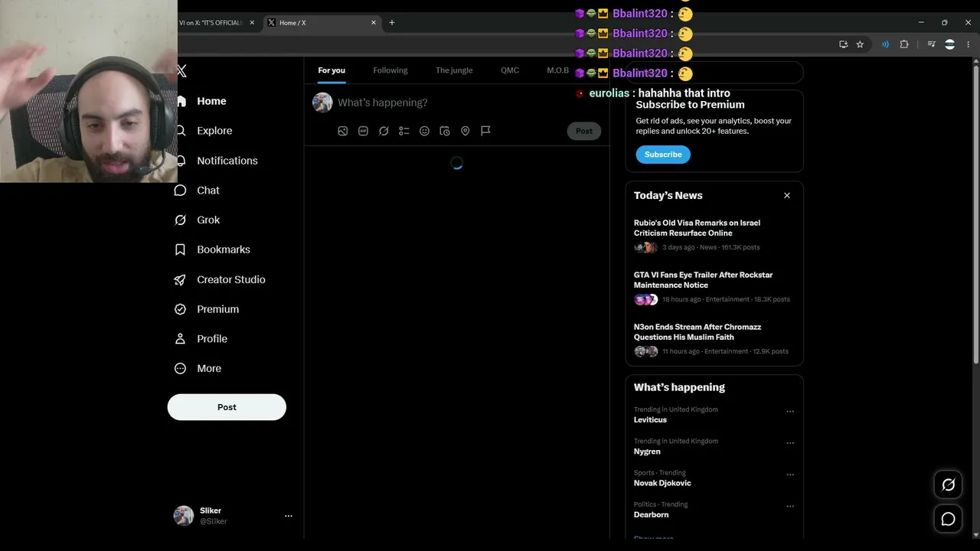
Task: Add media with the image icon
Action: point(343,131)
